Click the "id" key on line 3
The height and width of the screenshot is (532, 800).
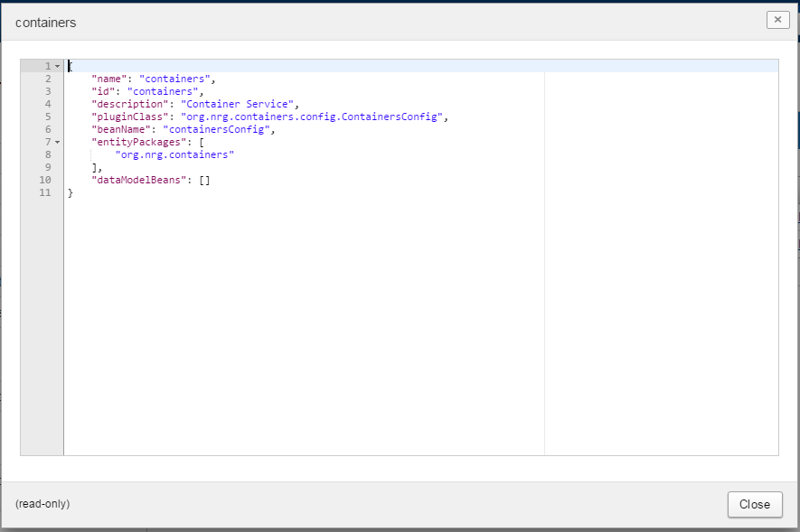tap(103, 91)
